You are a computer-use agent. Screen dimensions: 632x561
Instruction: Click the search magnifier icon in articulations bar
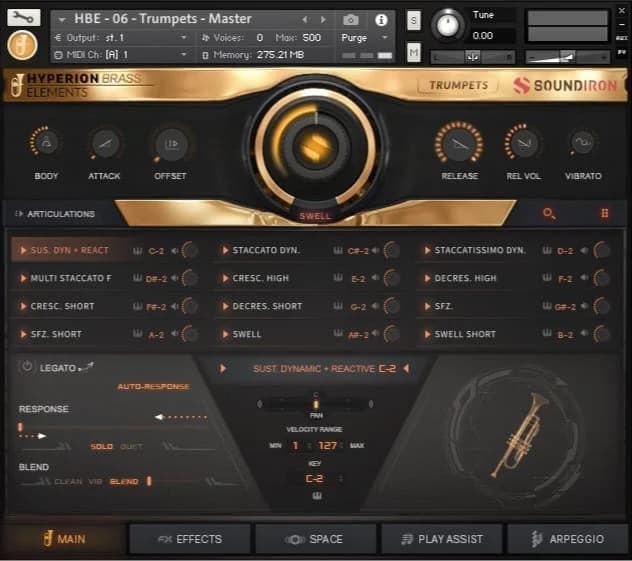[548, 214]
